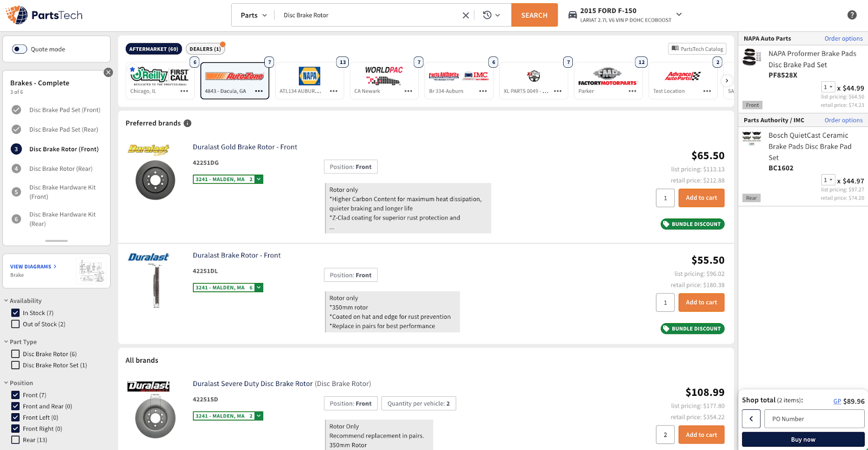Open the Duralast Gold rotor image

tap(155, 181)
